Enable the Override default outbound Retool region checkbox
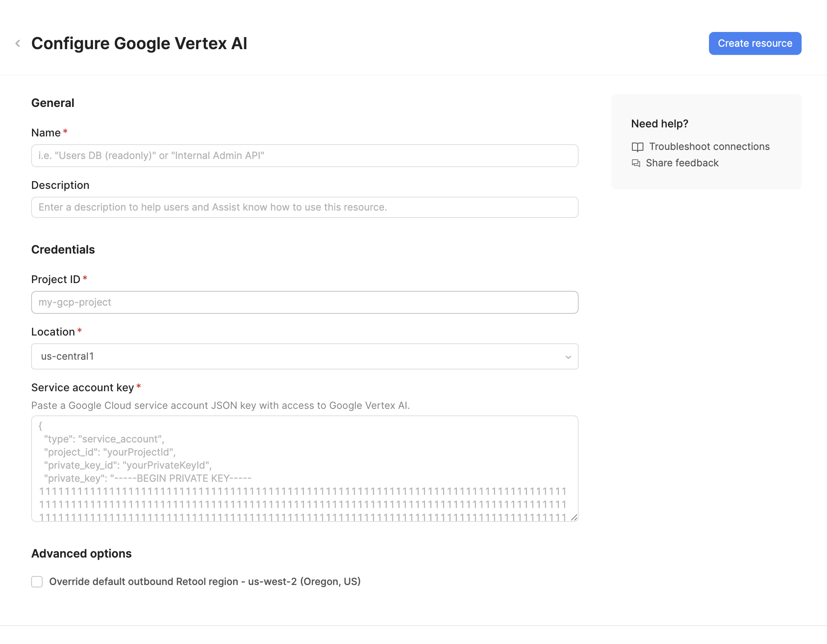Viewport: 827px width, 644px height. 37,581
